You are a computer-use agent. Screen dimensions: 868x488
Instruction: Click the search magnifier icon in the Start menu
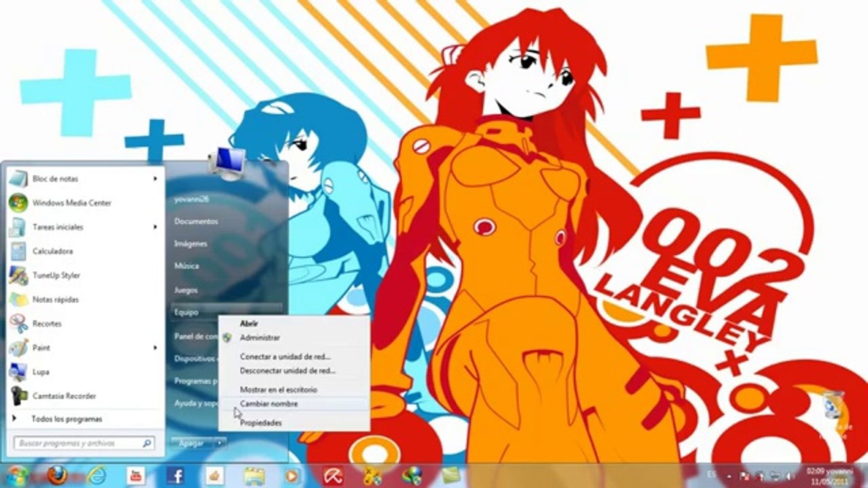(x=146, y=443)
